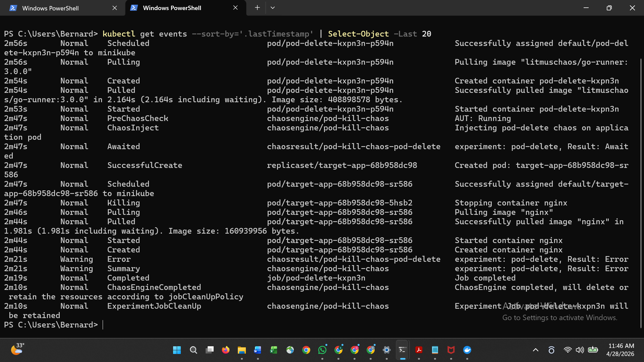
Task: Open the Settings gear in the taskbar
Action: pyautogui.click(x=387, y=350)
